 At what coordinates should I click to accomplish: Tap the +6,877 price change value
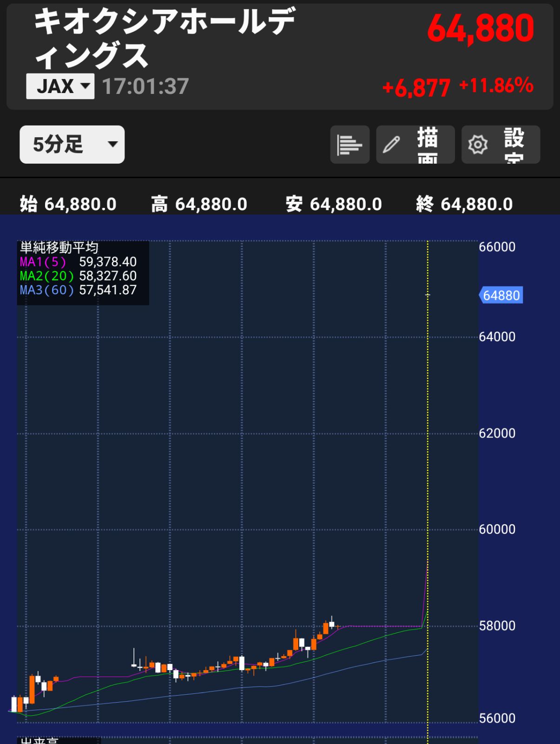pyautogui.click(x=416, y=87)
